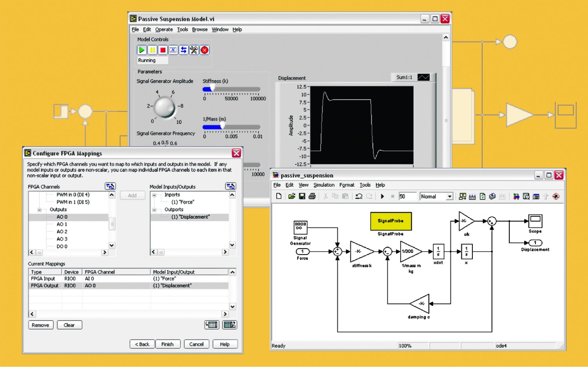
Task: Open the Operate menu in Passive Suspension Model.vi
Action: click(164, 29)
